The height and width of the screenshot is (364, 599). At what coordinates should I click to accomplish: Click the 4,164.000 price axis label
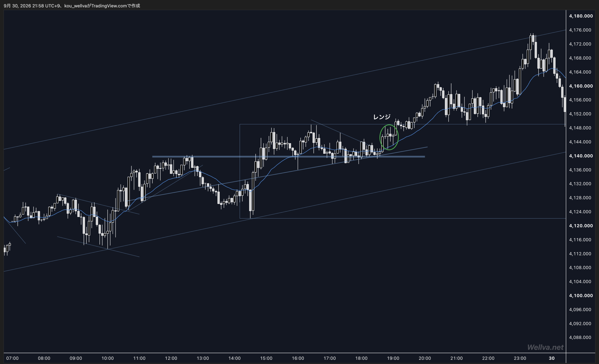[580, 72]
